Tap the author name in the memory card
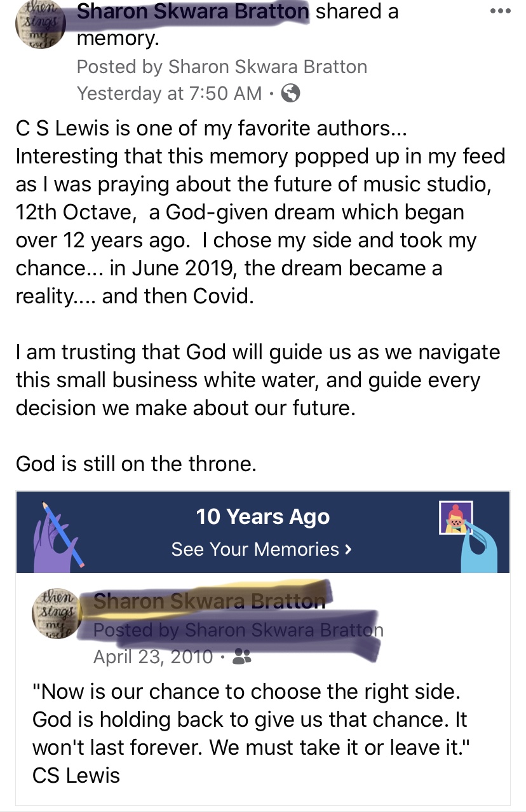The image size is (526, 812). (209, 600)
